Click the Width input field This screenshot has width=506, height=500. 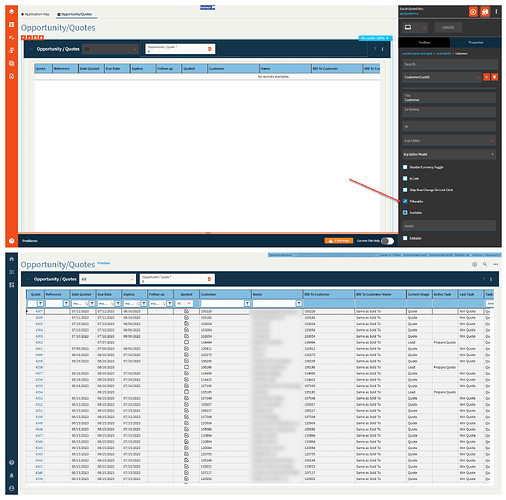449,226
